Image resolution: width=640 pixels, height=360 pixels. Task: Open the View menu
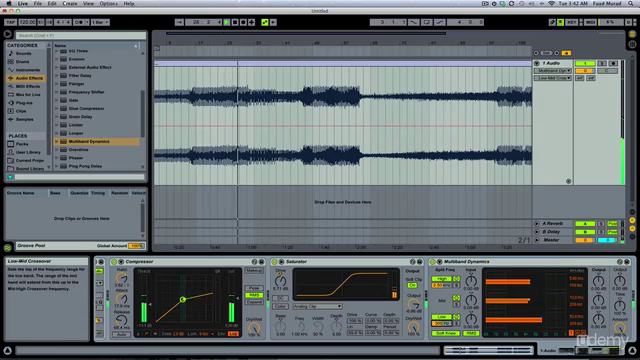[88, 3]
